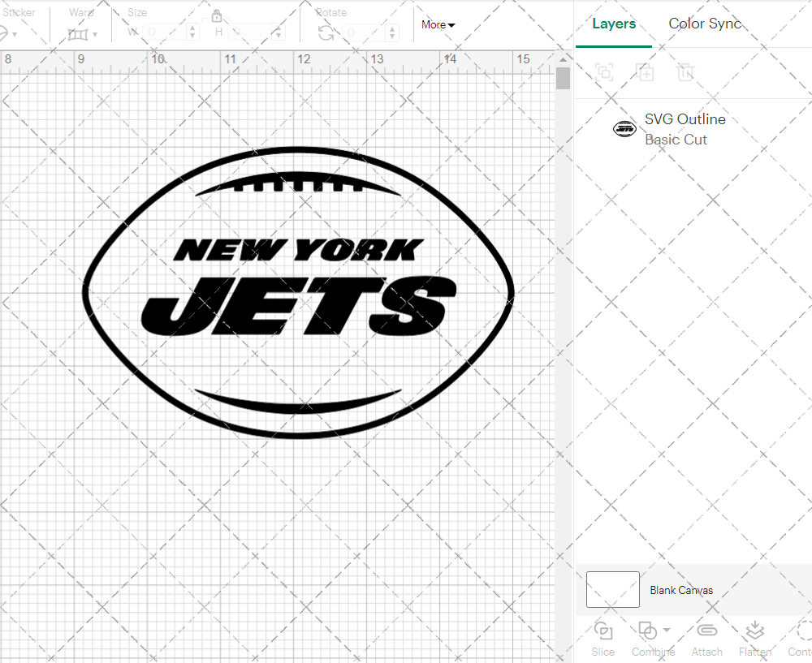The image size is (812, 663).
Task: Select the Layers tab
Action: [614, 24]
